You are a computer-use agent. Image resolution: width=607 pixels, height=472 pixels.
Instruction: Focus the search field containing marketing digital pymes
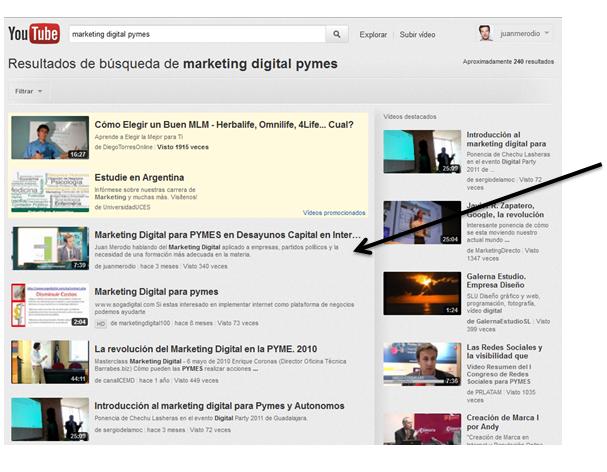click(197, 34)
